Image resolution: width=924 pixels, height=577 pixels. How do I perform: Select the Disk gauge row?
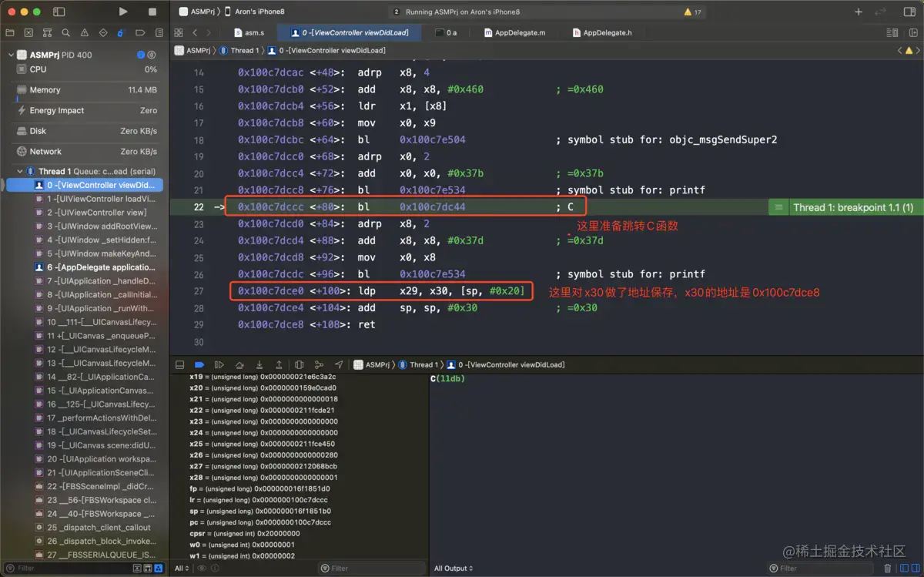click(88, 131)
